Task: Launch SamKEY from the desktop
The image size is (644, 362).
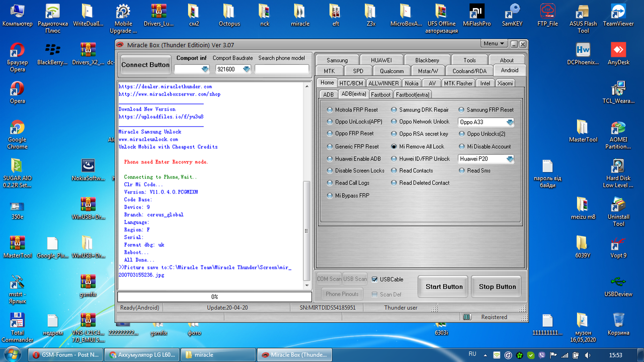Action: pos(512,15)
